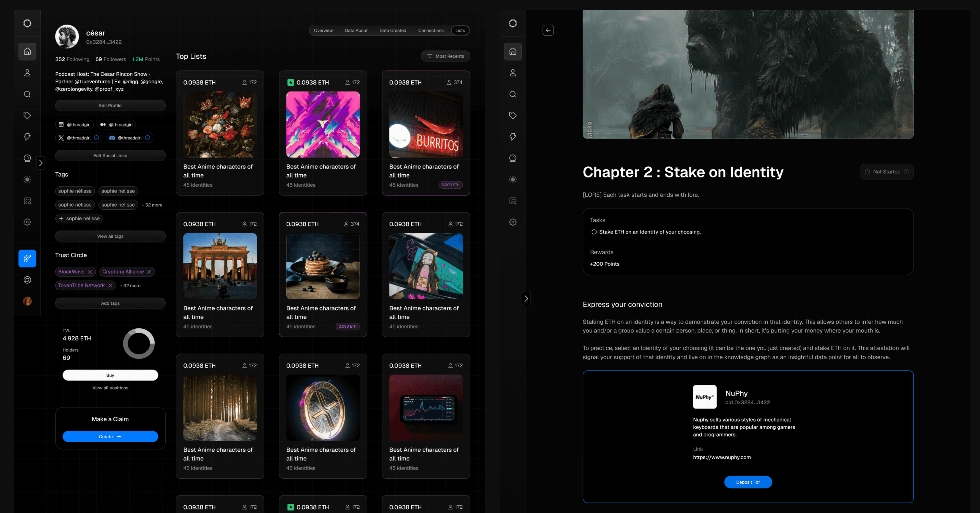Click the 0.093 ETH badge on the pancakes card
The width and height of the screenshot is (980, 513).
347,326
